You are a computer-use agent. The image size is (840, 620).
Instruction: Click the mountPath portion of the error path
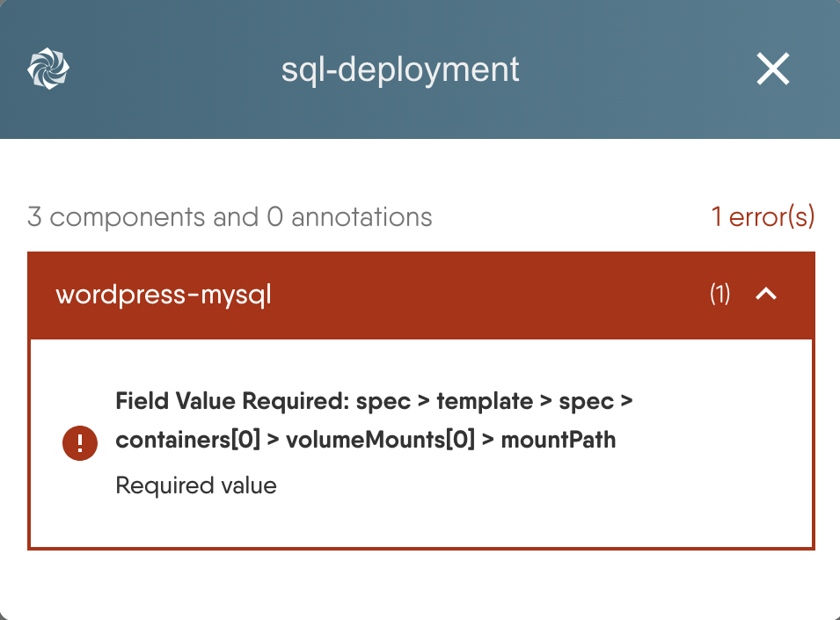[558, 440]
